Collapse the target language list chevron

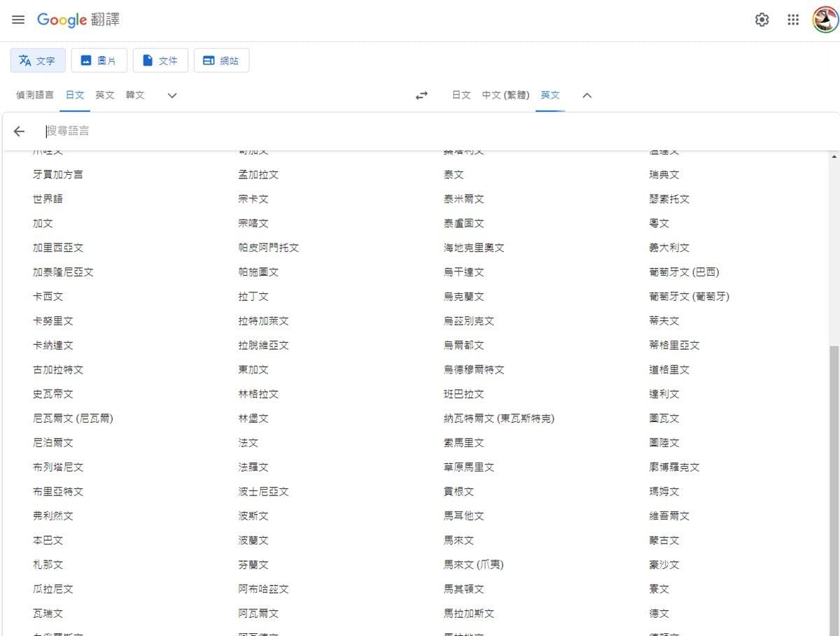(587, 95)
